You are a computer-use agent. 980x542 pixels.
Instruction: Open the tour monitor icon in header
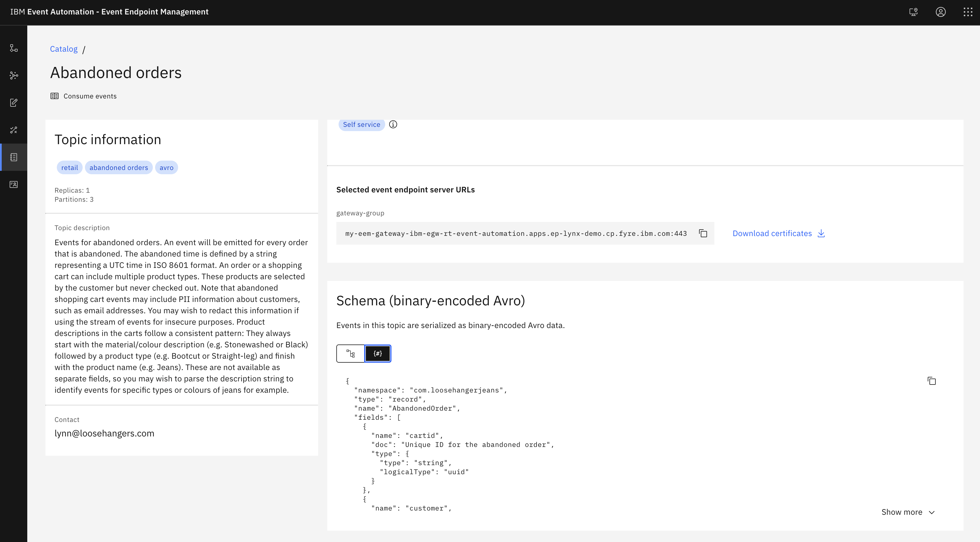tap(914, 12)
